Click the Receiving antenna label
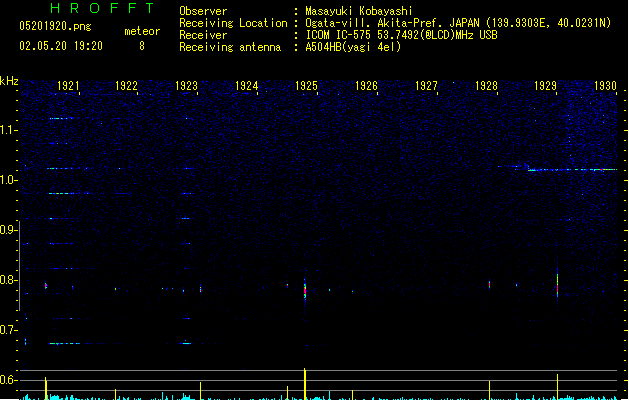 click(230, 47)
